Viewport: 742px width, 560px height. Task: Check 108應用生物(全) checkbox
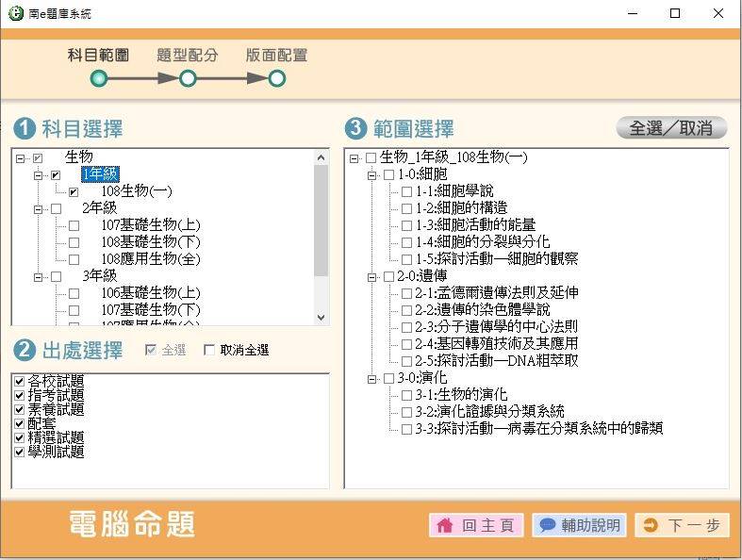tap(74, 259)
